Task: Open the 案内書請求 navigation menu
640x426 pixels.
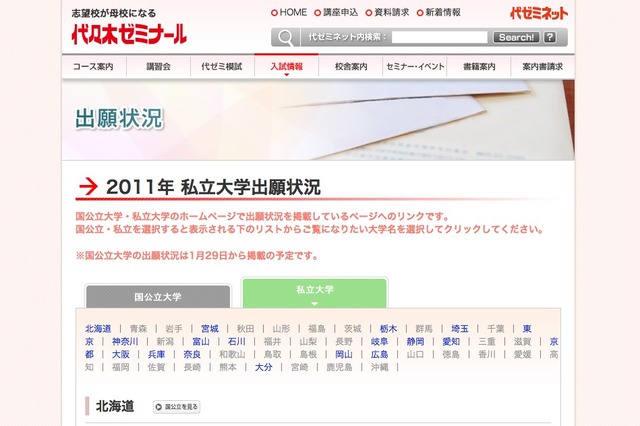Action: coord(543,67)
